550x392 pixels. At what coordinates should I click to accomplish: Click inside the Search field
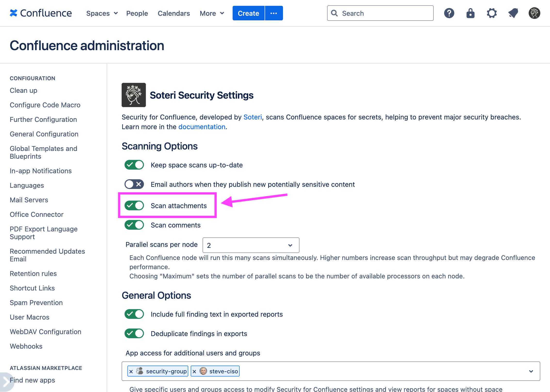(380, 13)
